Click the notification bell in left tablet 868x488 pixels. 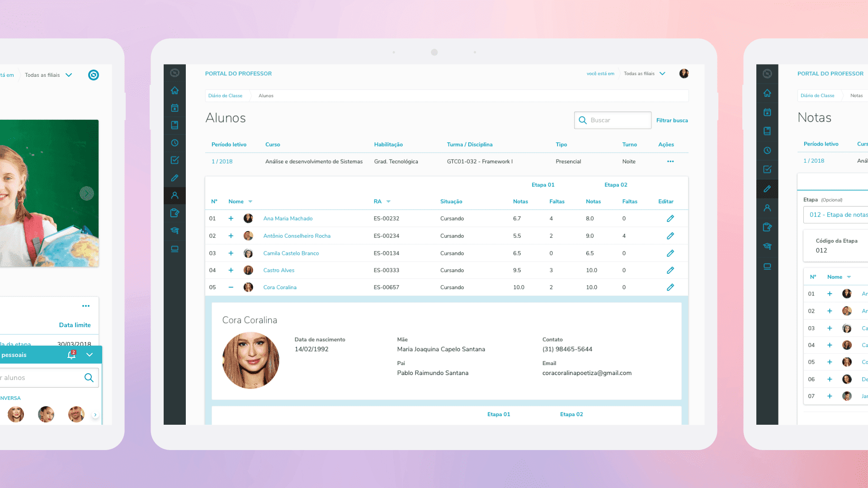tap(71, 355)
